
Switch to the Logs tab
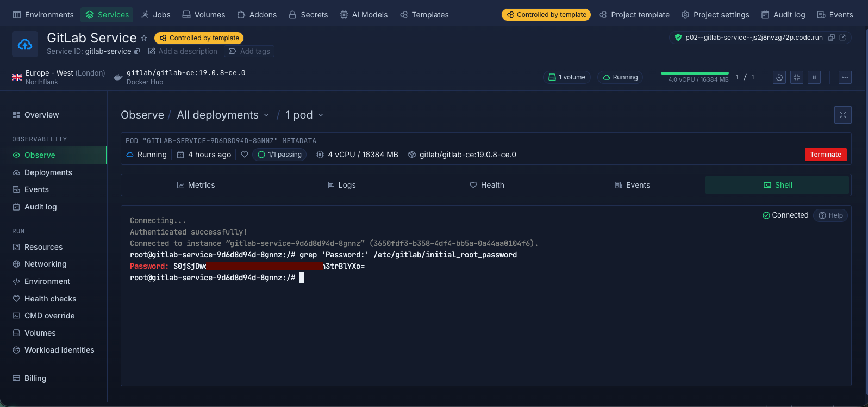pos(341,185)
